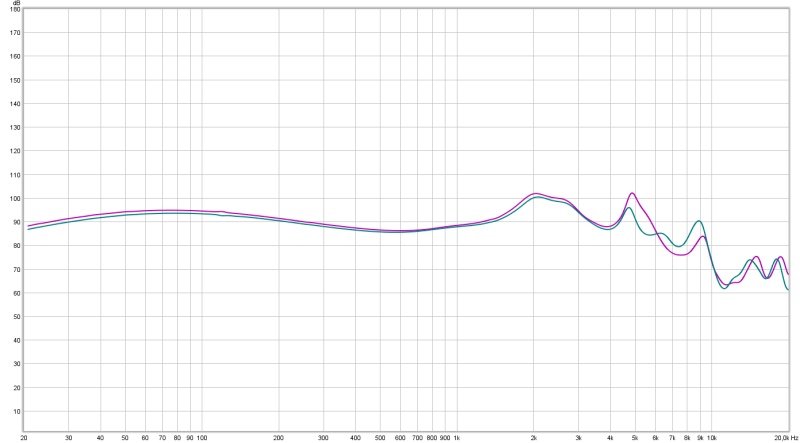Click the 20 label at the frequency axis start
Viewport: 800px width, 443px height.
(x=24, y=437)
